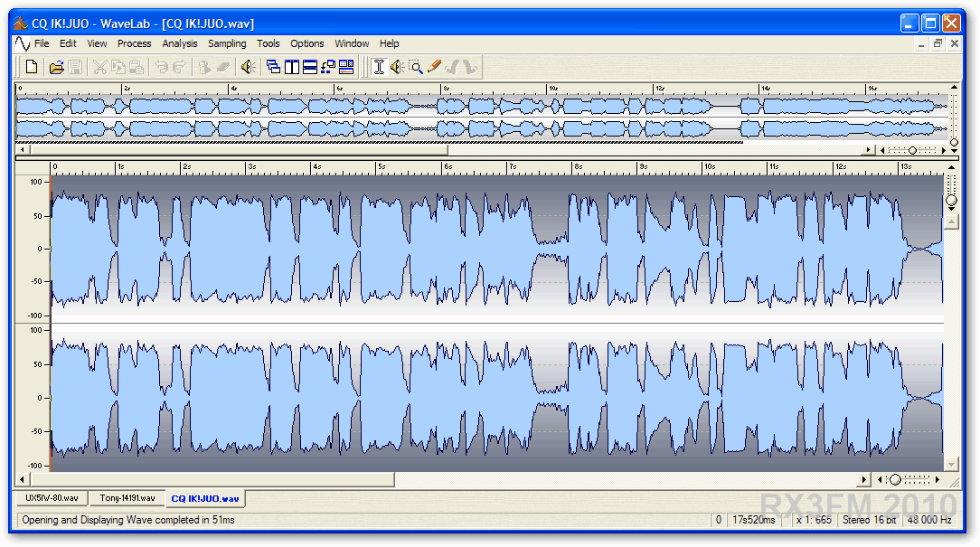Click the WaveLab sine wave document icon

click(x=23, y=43)
